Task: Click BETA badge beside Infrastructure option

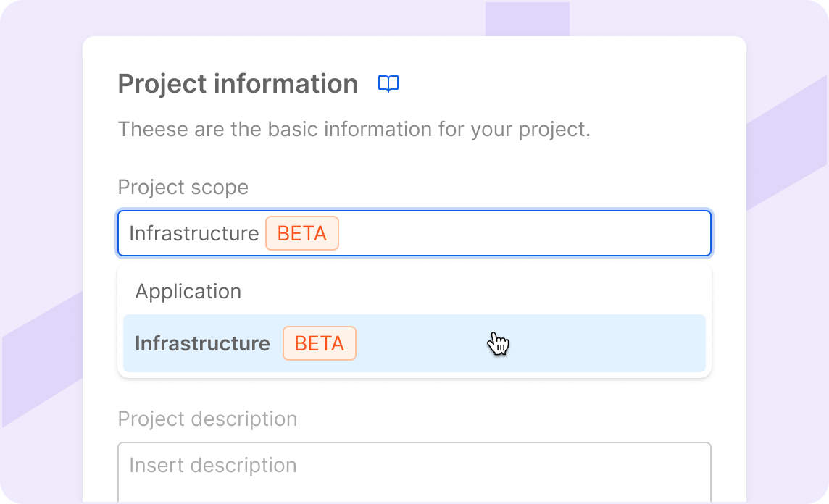Action: (319, 343)
